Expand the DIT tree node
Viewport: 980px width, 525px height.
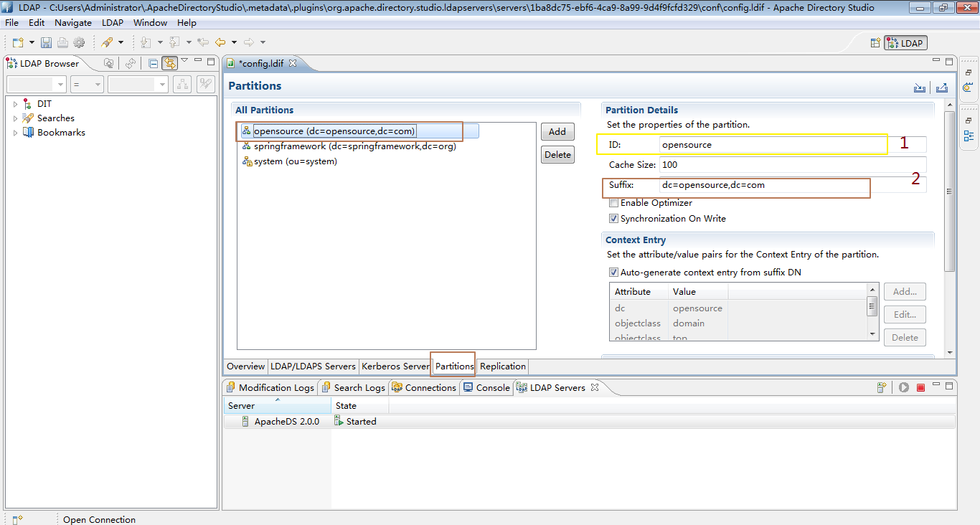tap(15, 104)
